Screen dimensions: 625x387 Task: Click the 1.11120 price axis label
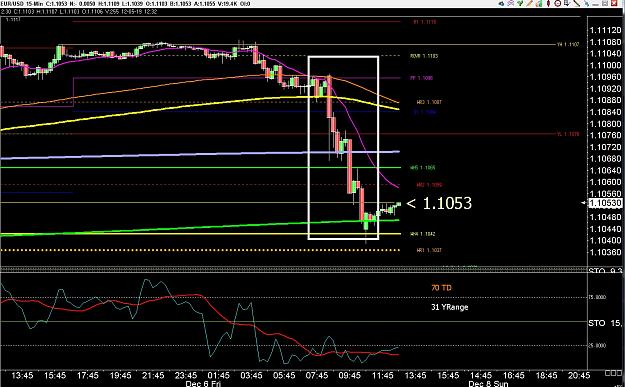[605, 30]
